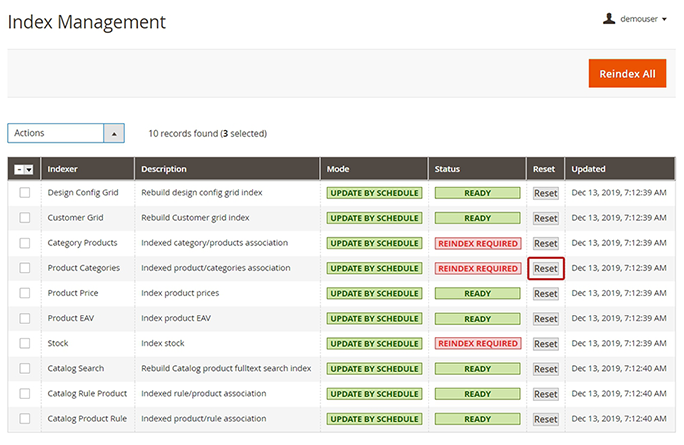The height and width of the screenshot is (445, 684).
Task: Click Reindex Required status for Category Products
Action: click(477, 243)
